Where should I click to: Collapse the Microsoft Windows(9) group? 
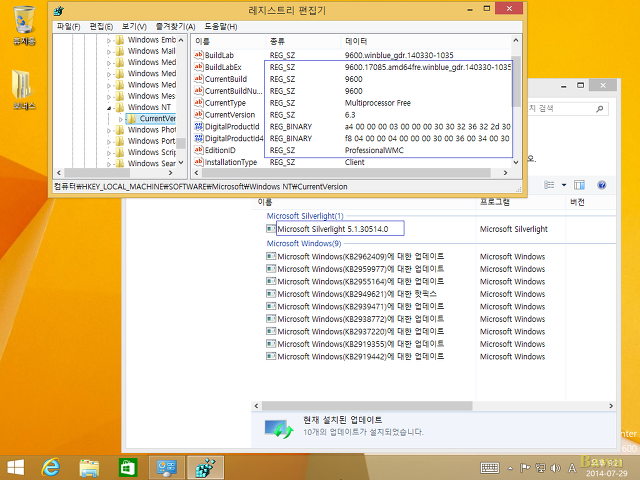click(x=304, y=243)
